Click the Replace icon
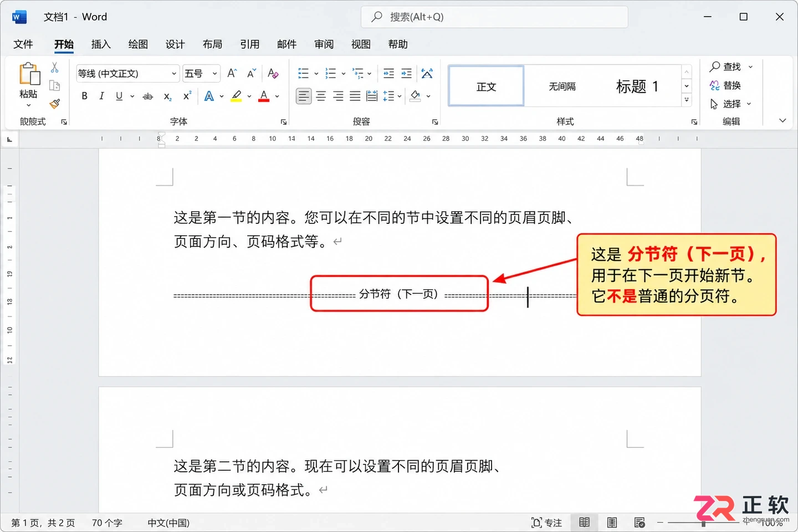Image resolution: width=798 pixels, height=532 pixels. pos(715,85)
